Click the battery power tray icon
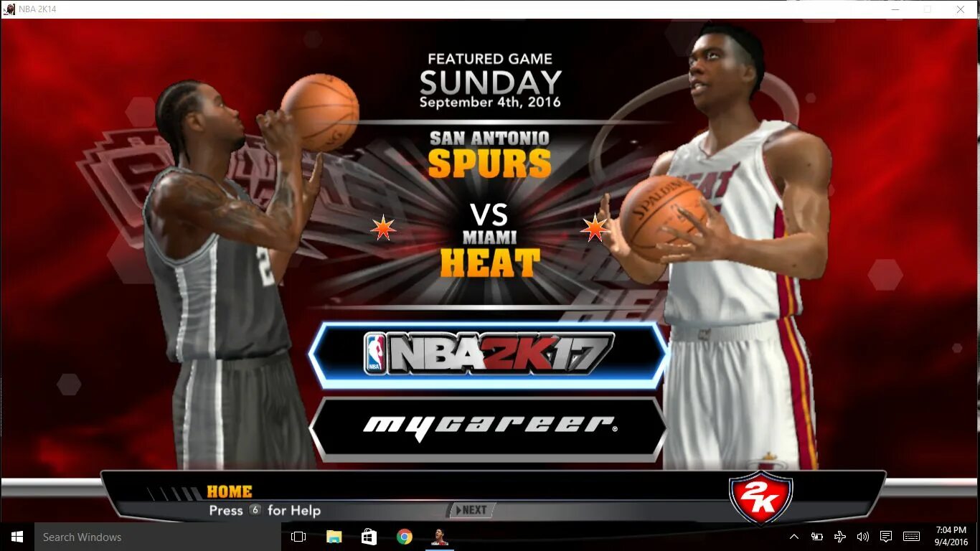980x551 pixels. [x=816, y=537]
